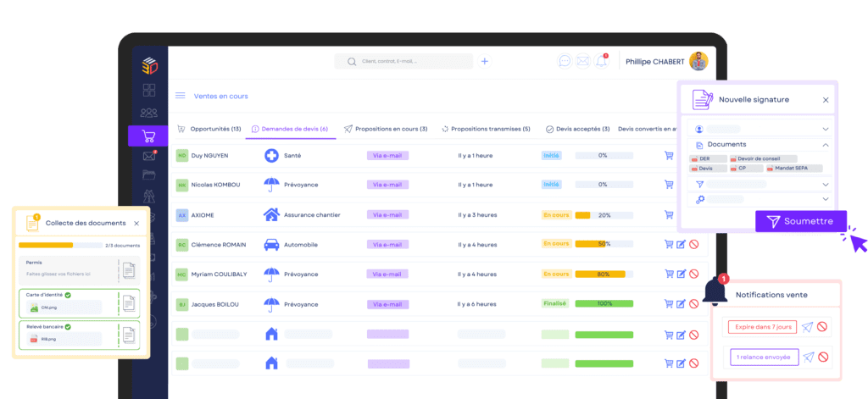Open the shopping cart sales sidebar icon
The width and height of the screenshot is (868, 399).
pos(148,136)
